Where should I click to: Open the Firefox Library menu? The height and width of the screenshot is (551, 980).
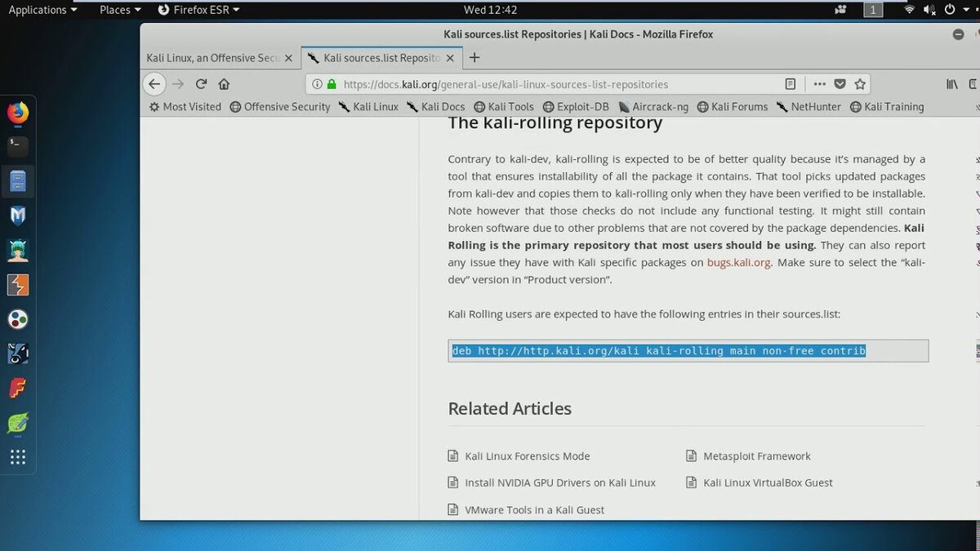[x=951, y=84]
